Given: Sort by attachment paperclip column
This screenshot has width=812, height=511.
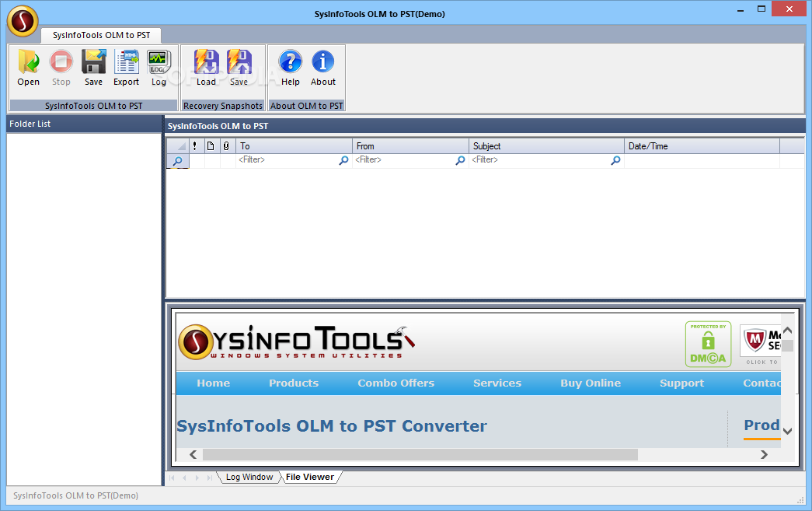Looking at the screenshot, I should coord(226,146).
